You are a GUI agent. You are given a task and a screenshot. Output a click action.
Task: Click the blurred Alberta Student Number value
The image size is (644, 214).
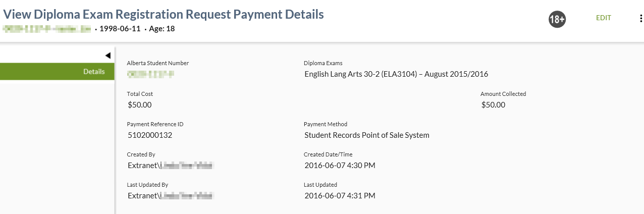pyautogui.click(x=150, y=74)
